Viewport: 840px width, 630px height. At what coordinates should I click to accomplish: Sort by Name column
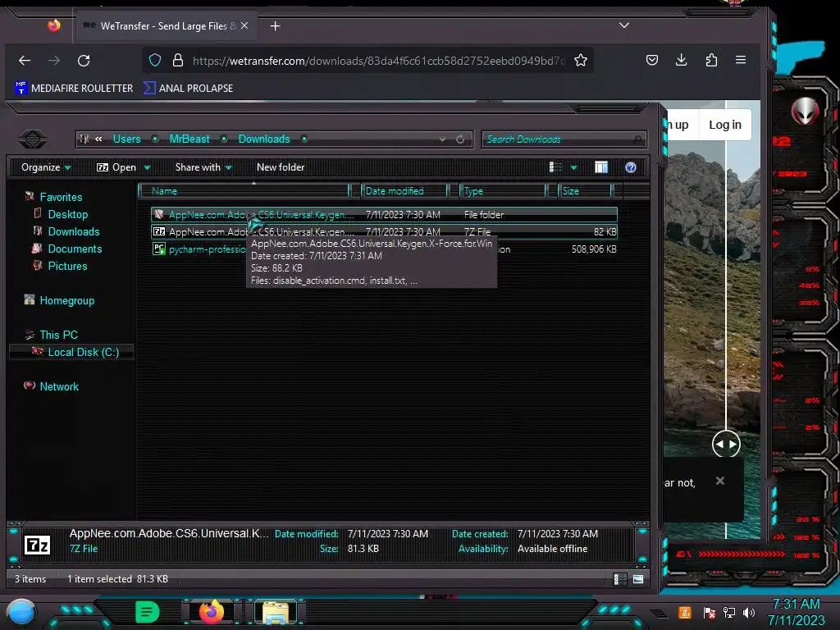point(244,190)
